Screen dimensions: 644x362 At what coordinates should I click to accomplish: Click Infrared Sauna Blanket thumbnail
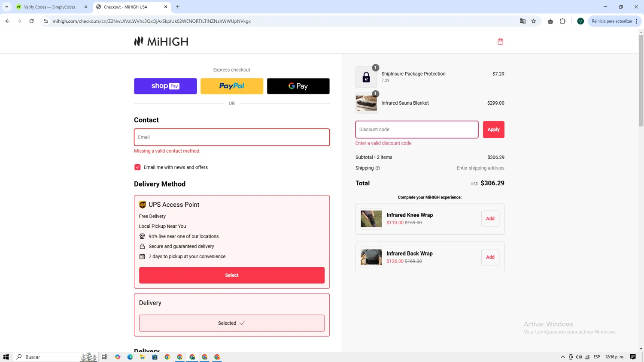366,103
